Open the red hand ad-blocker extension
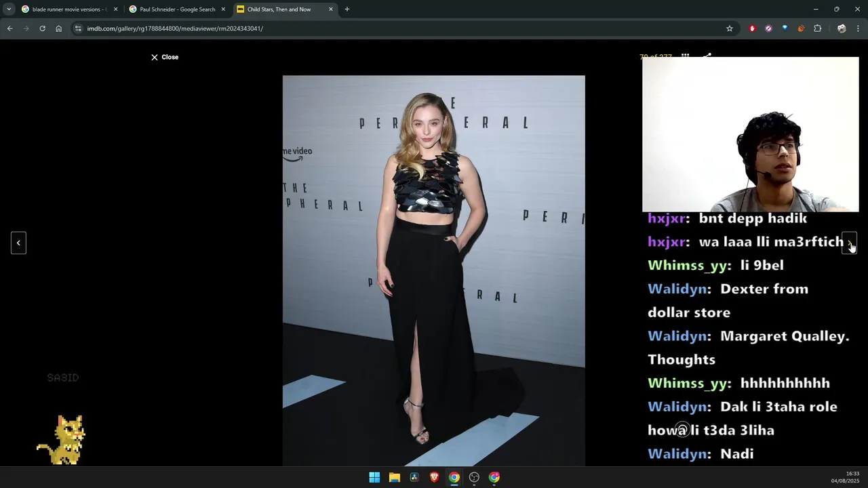868x488 pixels. (x=752, y=28)
